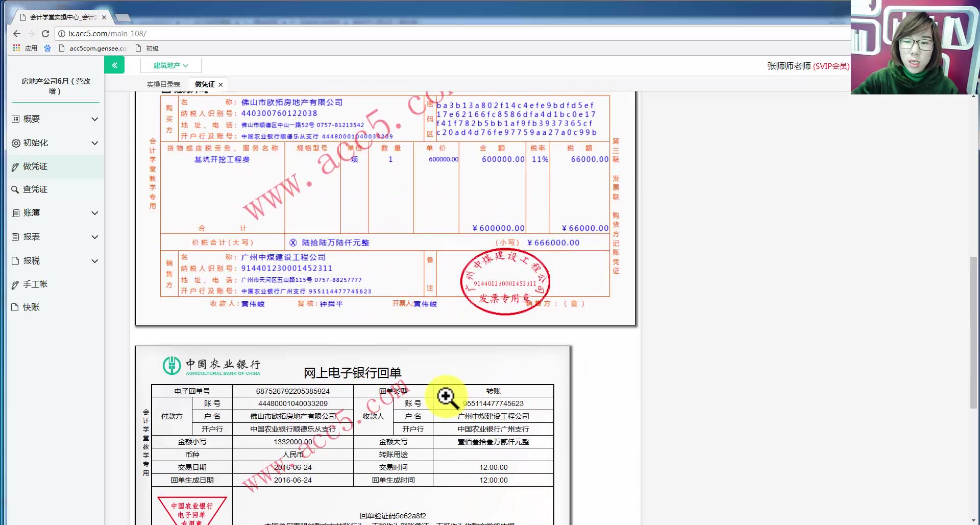The width and height of the screenshot is (980, 525).
Task: Click the 手工帐 sidebar icon
Action: (15, 284)
